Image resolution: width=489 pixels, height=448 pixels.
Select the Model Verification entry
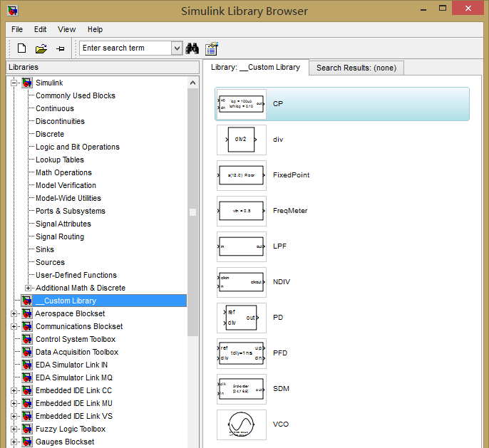click(66, 185)
